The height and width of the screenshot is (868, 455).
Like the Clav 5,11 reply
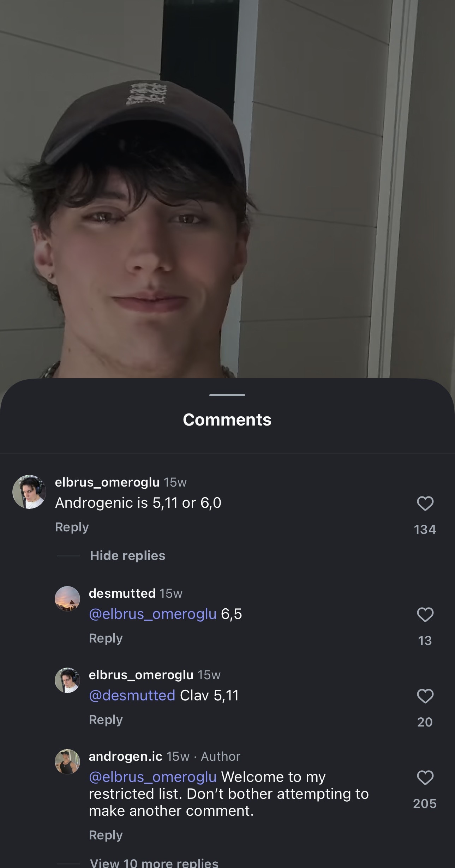(425, 696)
